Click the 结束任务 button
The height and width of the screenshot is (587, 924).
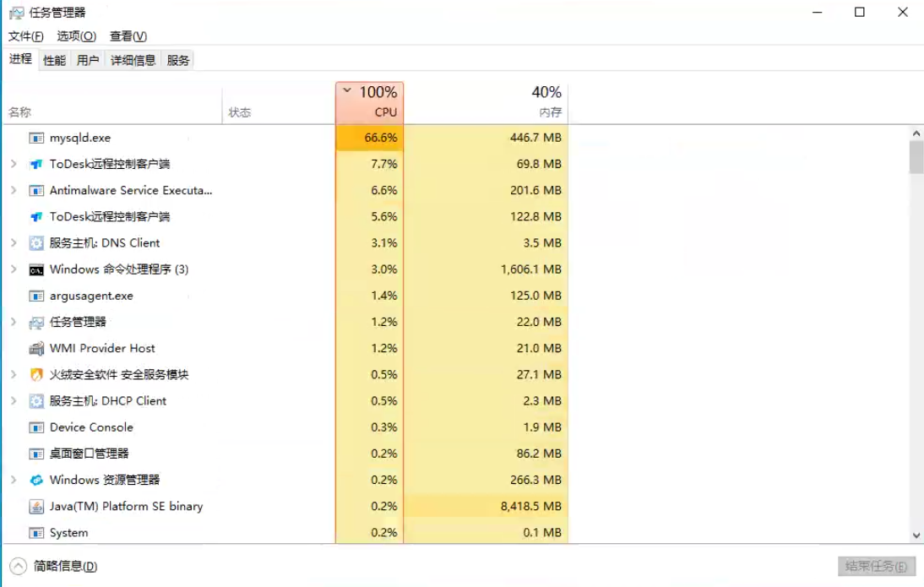[876, 567]
